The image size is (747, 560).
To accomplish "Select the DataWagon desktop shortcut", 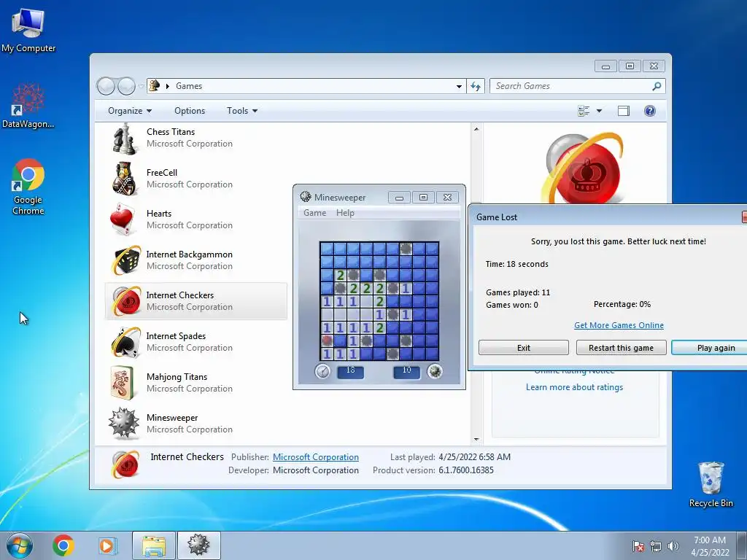I will coord(28,106).
